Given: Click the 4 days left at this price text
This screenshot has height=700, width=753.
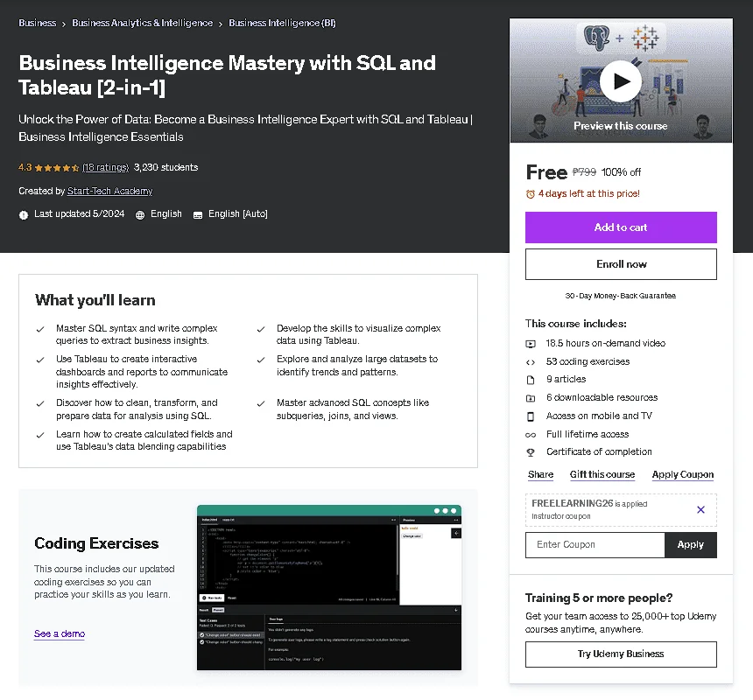Looking at the screenshot, I should [588, 194].
